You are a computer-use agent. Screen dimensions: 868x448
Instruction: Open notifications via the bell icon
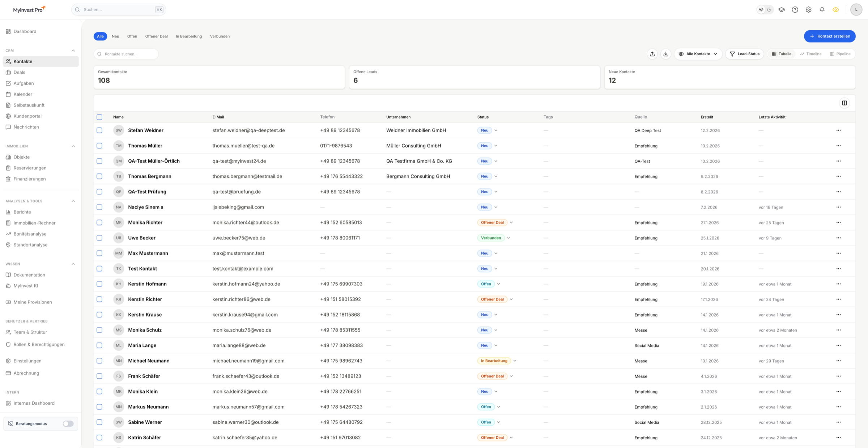[x=822, y=9]
